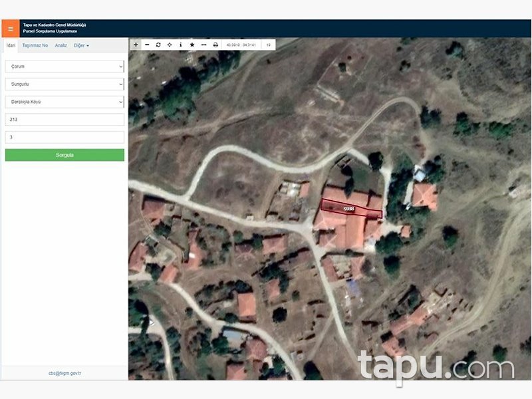The width and height of the screenshot is (532, 399).
Task: Open the parcel info tool
Action: click(x=181, y=45)
